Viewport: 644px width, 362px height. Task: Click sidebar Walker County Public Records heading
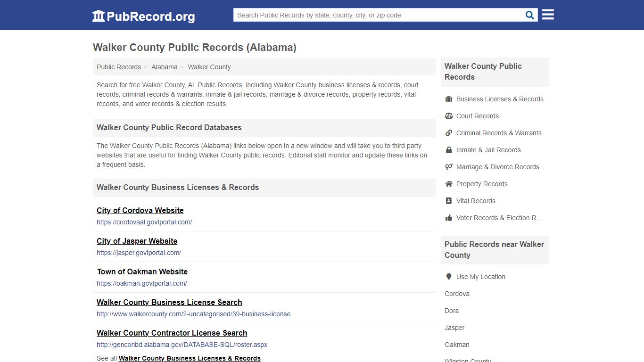[x=483, y=72]
